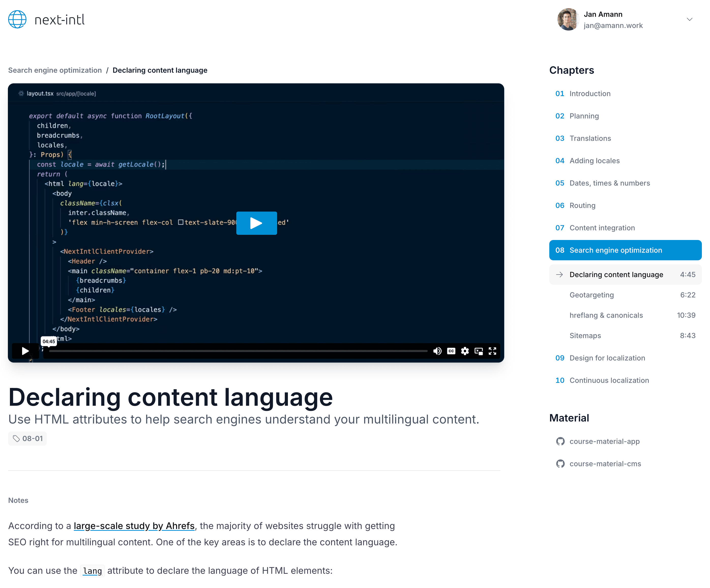Image resolution: width=710 pixels, height=588 pixels.
Task: Enter fullscreen video mode
Action: tap(492, 351)
